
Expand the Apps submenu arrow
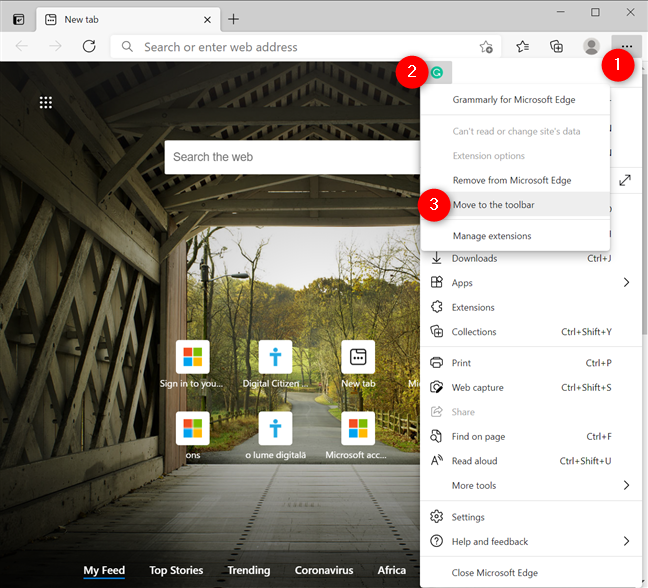626,282
